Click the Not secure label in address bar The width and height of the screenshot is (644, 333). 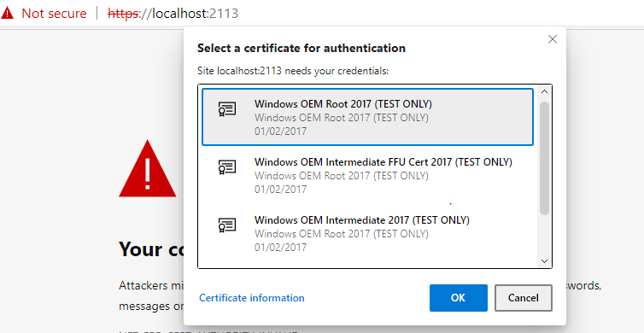pyautogui.click(x=54, y=13)
